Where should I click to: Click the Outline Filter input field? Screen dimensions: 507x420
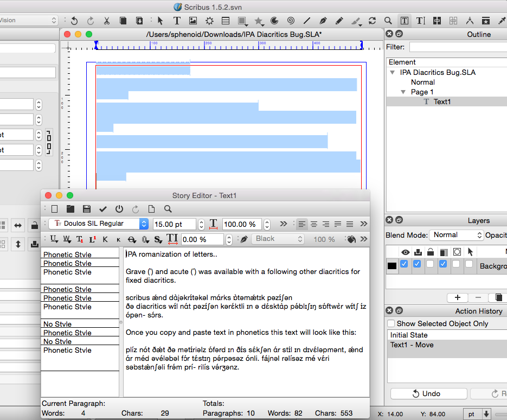tap(457, 47)
